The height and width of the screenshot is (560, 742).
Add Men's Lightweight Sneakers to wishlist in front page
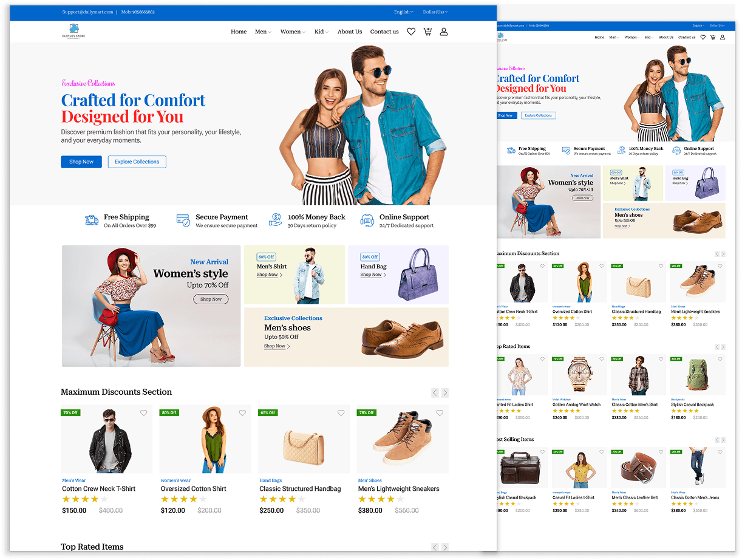click(x=440, y=413)
